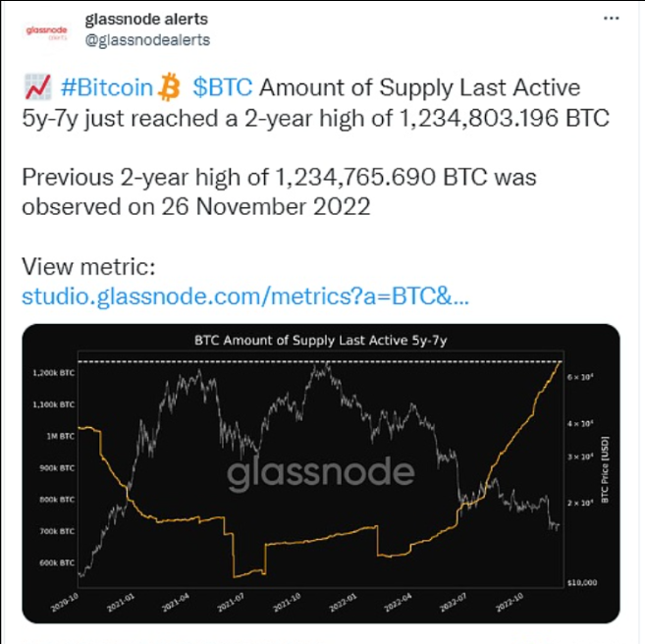Click the '1M BTC' y-axis label
Screen dimensions: 645x644
click(x=60, y=436)
